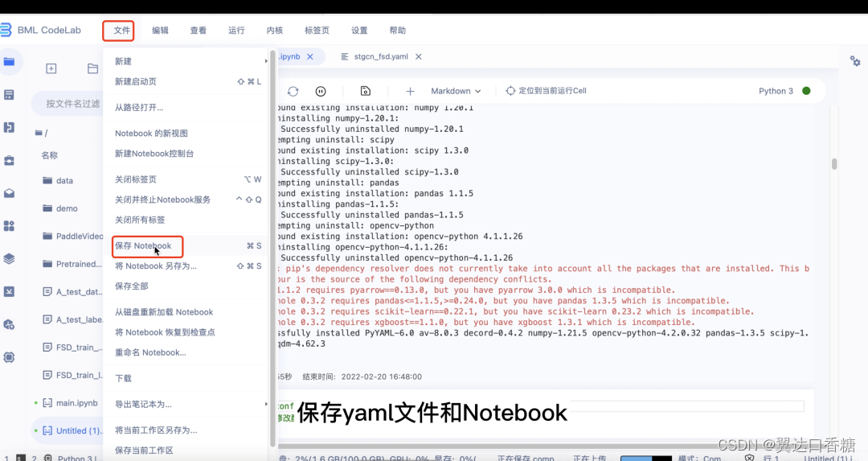Choose 将 Notebook 恢复到检查点 entry
This screenshot has height=461, width=868.
(186, 332)
